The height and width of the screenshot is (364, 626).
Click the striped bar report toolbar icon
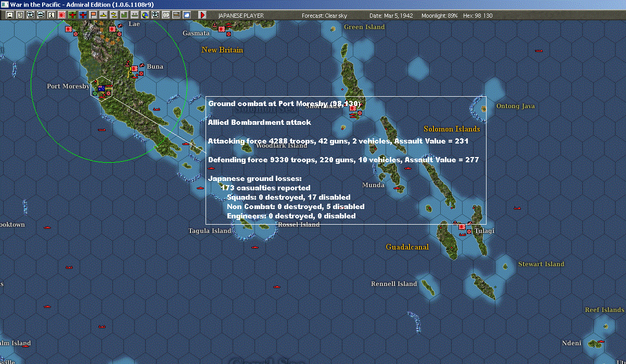pos(176,15)
